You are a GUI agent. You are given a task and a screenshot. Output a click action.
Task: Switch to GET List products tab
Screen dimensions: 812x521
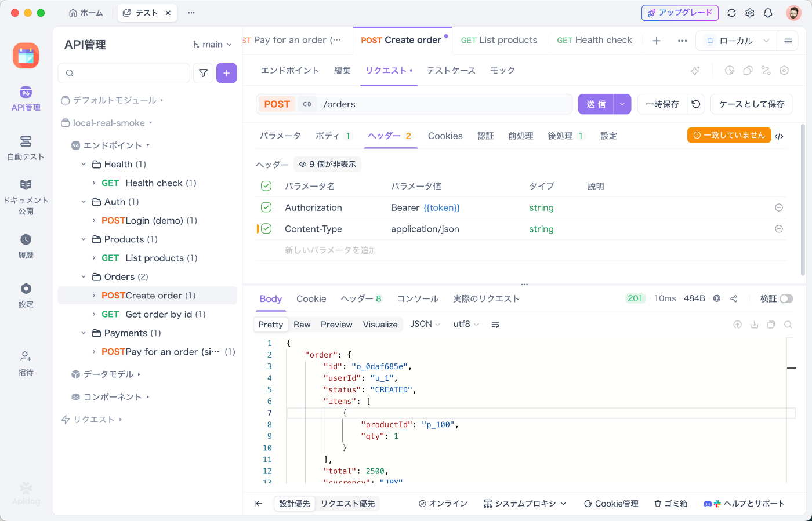(499, 40)
